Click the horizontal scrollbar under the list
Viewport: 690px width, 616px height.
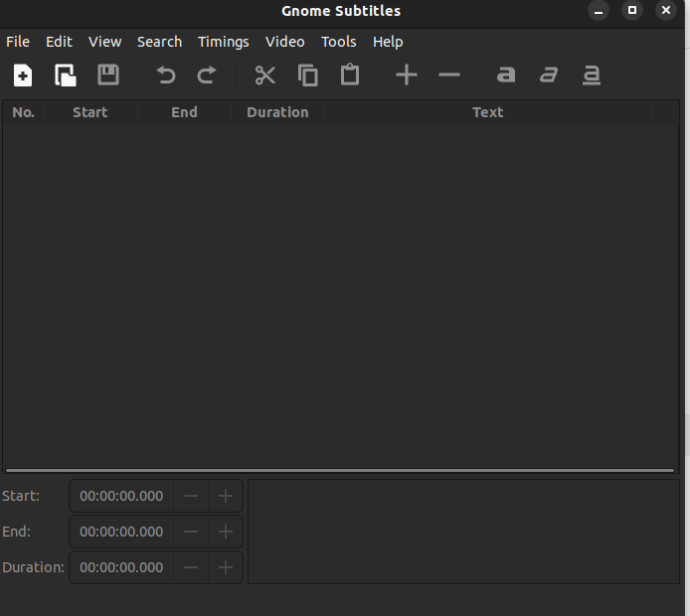(340, 470)
